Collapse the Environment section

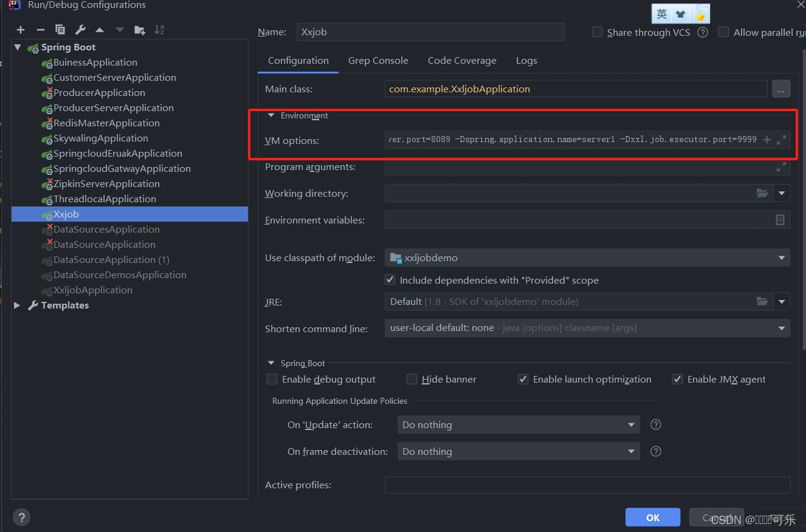[x=271, y=115]
